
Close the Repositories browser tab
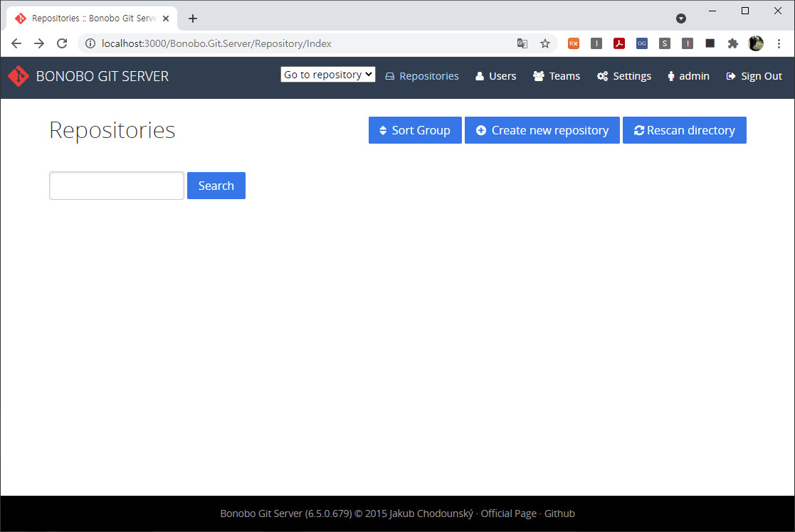click(166, 18)
